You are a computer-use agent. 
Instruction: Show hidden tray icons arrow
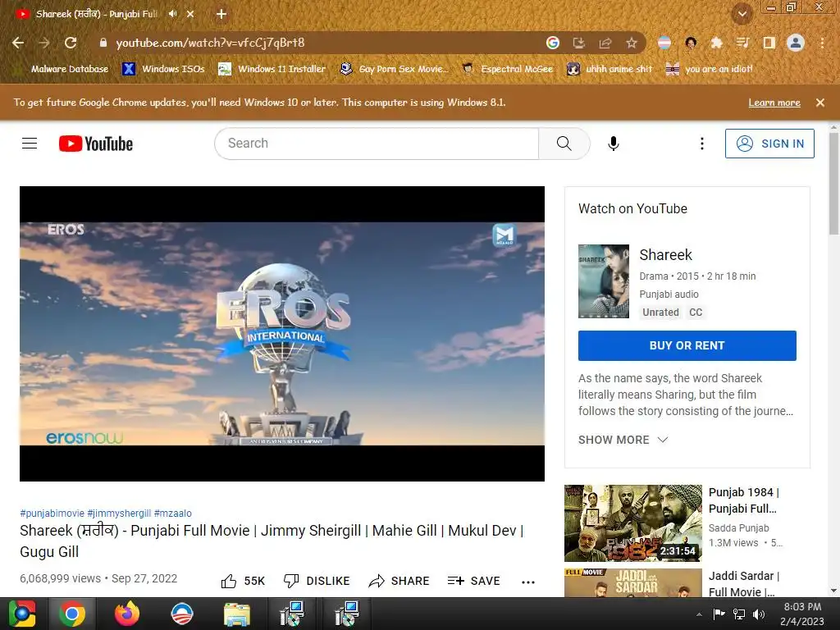pyautogui.click(x=699, y=614)
